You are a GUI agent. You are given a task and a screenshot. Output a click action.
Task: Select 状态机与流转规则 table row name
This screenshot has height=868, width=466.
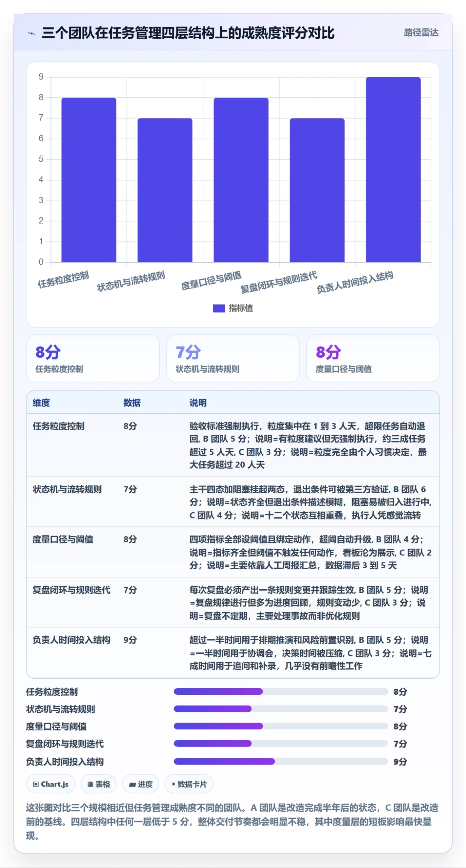tap(67, 489)
